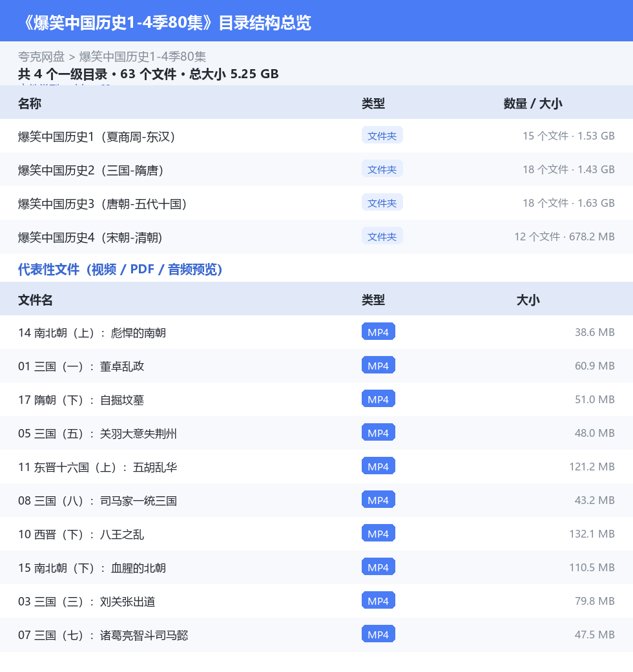Open folder 爆笑中国历史3（唐朝-五代十国）
633x672 pixels.
[x=102, y=204]
